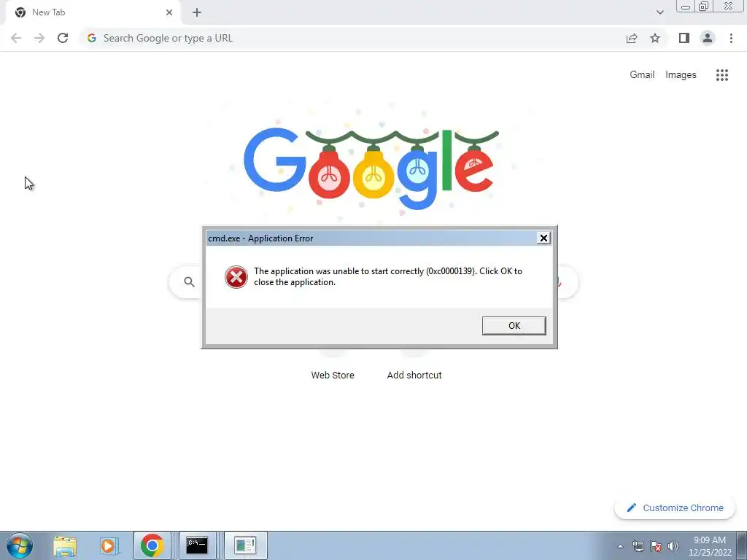Screen dimensions: 747x560
Task: Open the volume speaker icon
Action: click(673, 546)
